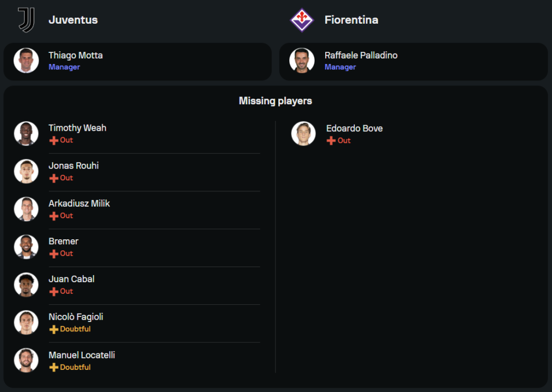View Thiago Motta's manager profile
The width and height of the screenshot is (552, 392).
(76, 56)
